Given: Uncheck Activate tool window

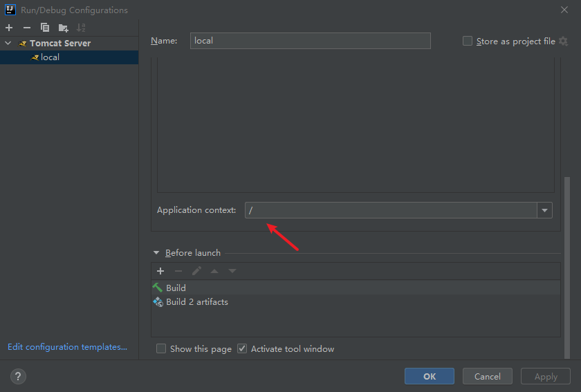Looking at the screenshot, I should point(242,348).
